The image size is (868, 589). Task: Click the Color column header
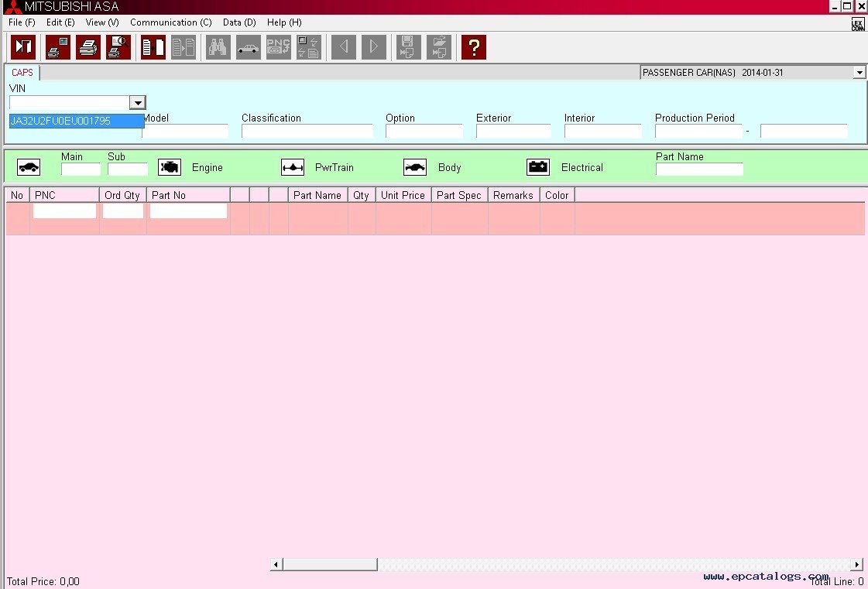pos(558,195)
